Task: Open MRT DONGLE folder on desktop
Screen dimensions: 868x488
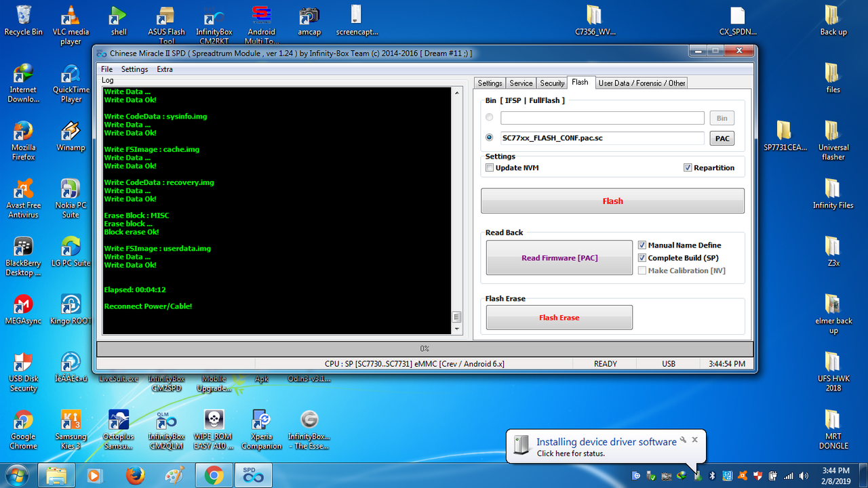Action: (833, 429)
